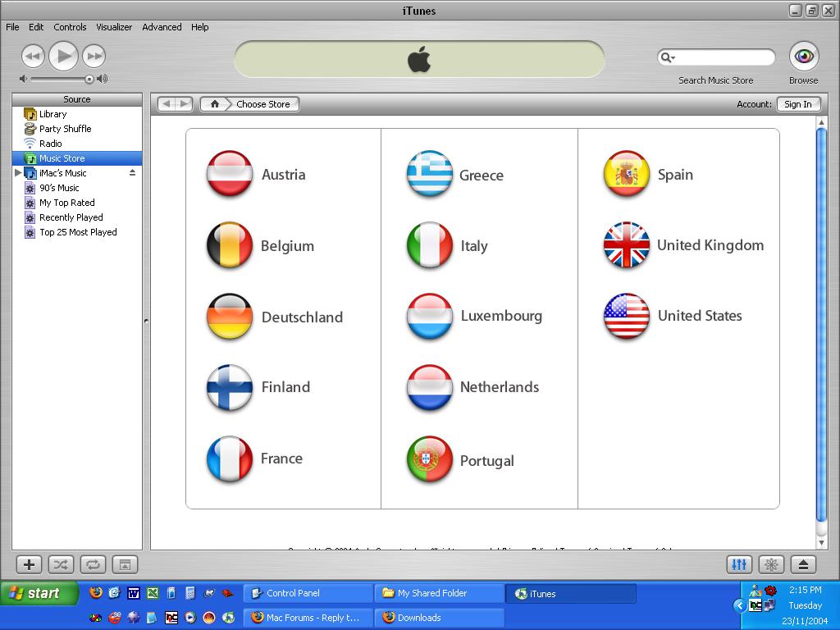Toggle shuffle mode
Screen dimensions: 840x630
click(61, 564)
